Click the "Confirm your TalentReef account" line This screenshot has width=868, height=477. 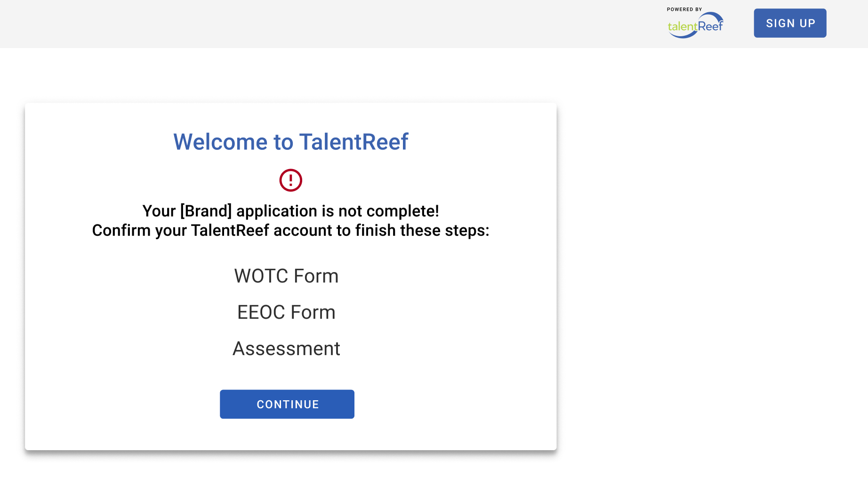coord(290,231)
